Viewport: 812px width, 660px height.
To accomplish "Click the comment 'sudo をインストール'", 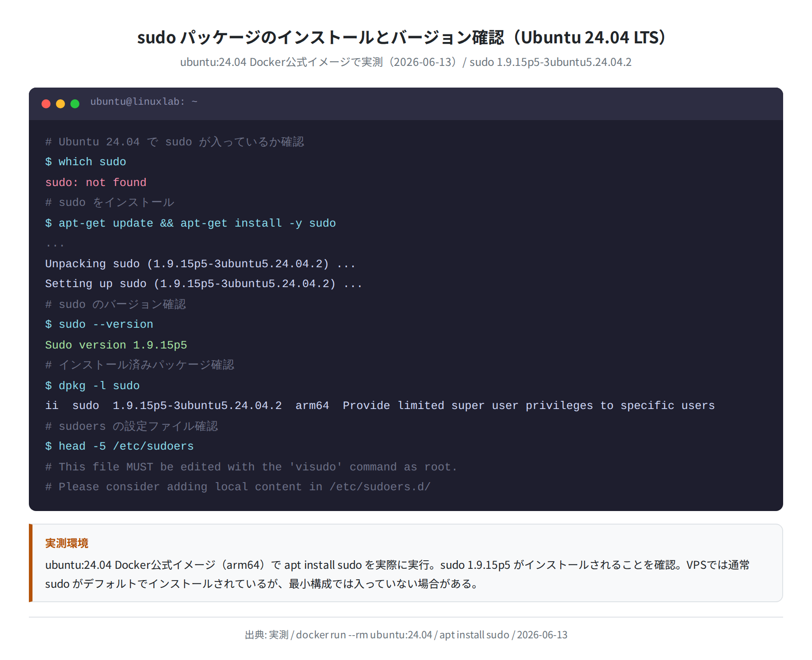I will (110, 202).
